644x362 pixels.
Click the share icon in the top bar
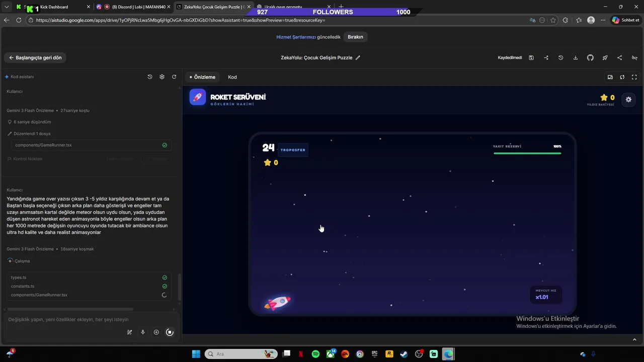tap(619, 58)
